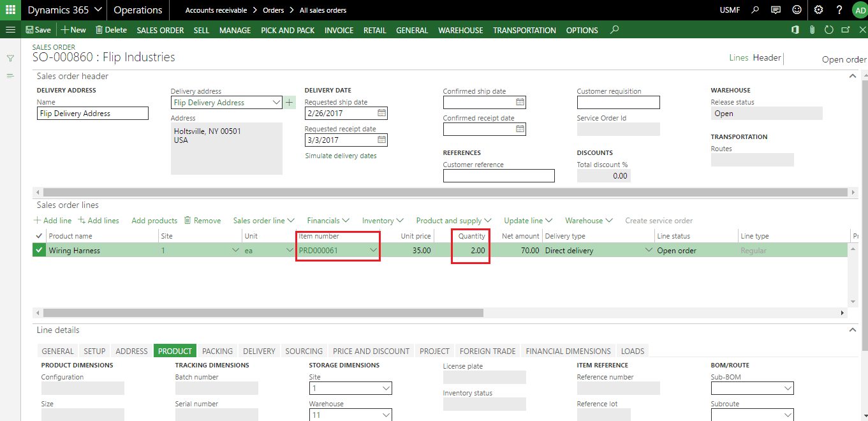Click the Settings gear icon

click(x=818, y=10)
